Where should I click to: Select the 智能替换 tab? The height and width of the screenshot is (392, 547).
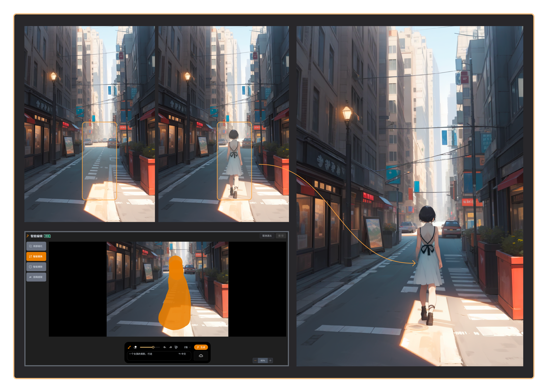[x=36, y=256]
